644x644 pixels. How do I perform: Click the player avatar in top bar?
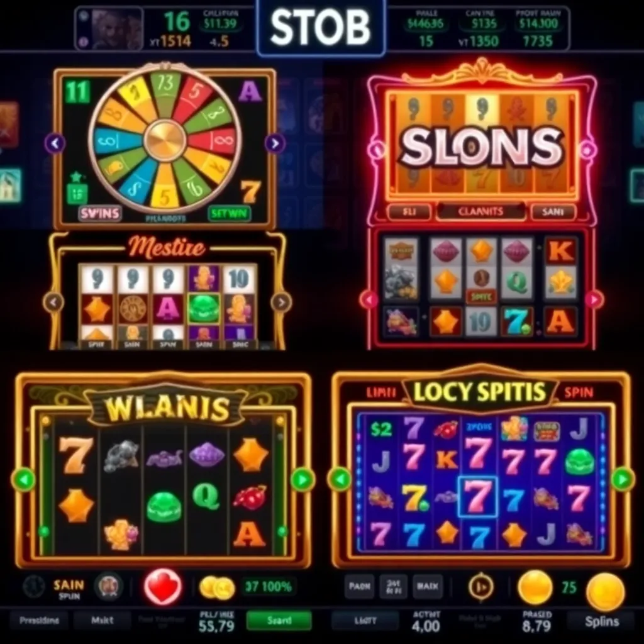tap(117, 30)
